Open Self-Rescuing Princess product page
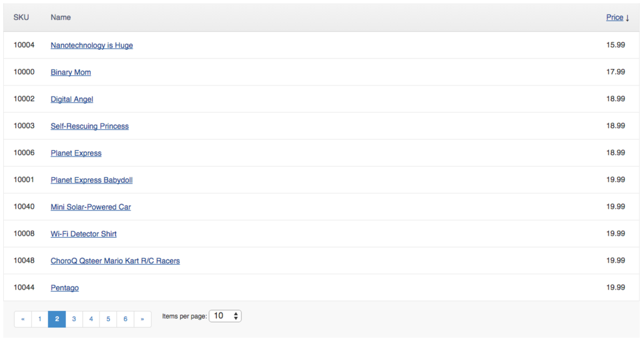 (89, 126)
